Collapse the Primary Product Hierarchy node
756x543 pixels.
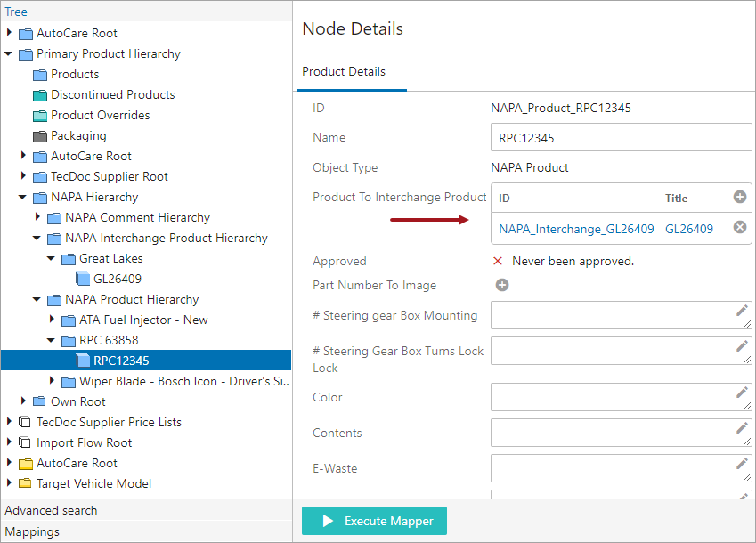tap(8, 53)
